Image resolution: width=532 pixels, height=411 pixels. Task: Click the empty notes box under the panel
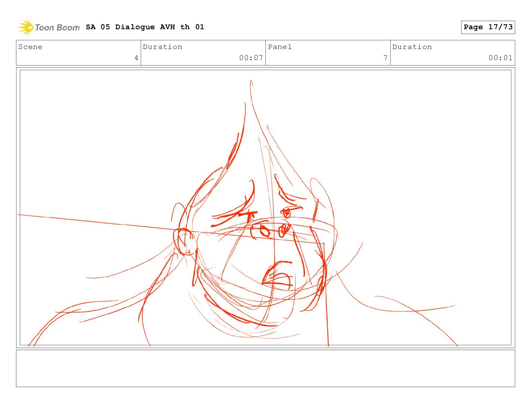265,368
